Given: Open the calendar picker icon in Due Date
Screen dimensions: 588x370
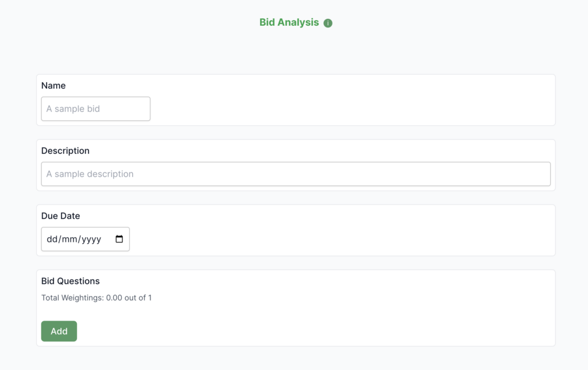Looking at the screenshot, I should point(119,239).
